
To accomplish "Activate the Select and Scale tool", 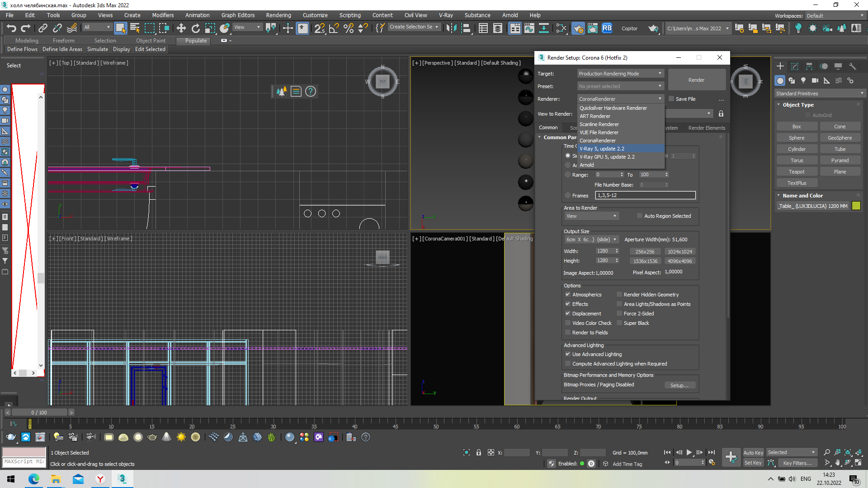I will tap(210, 28).
